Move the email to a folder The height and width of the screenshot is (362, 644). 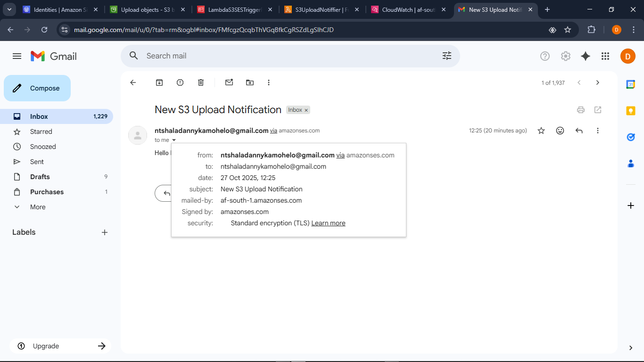pos(249,82)
